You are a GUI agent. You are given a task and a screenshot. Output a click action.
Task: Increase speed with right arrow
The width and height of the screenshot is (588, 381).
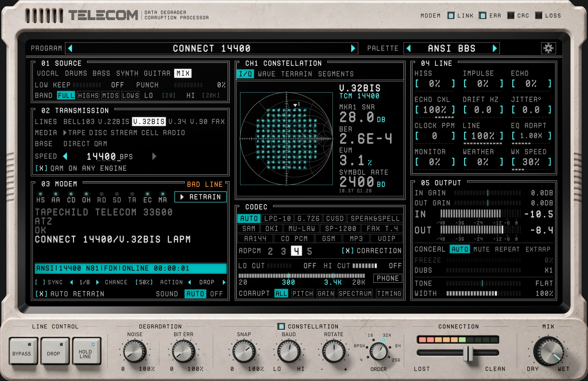click(154, 156)
